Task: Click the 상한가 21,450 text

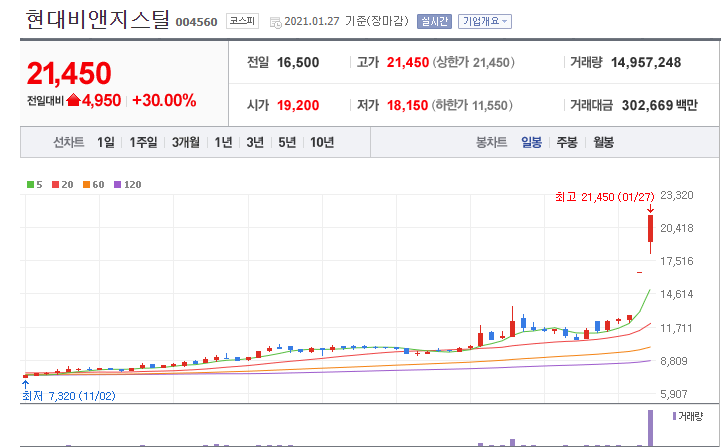Action: tap(474, 63)
